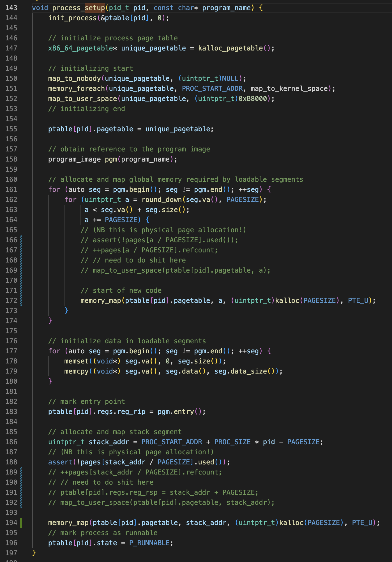The image size is (392, 562).
Task: Click the round_down call in the inner loop
Action: click(162, 200)
